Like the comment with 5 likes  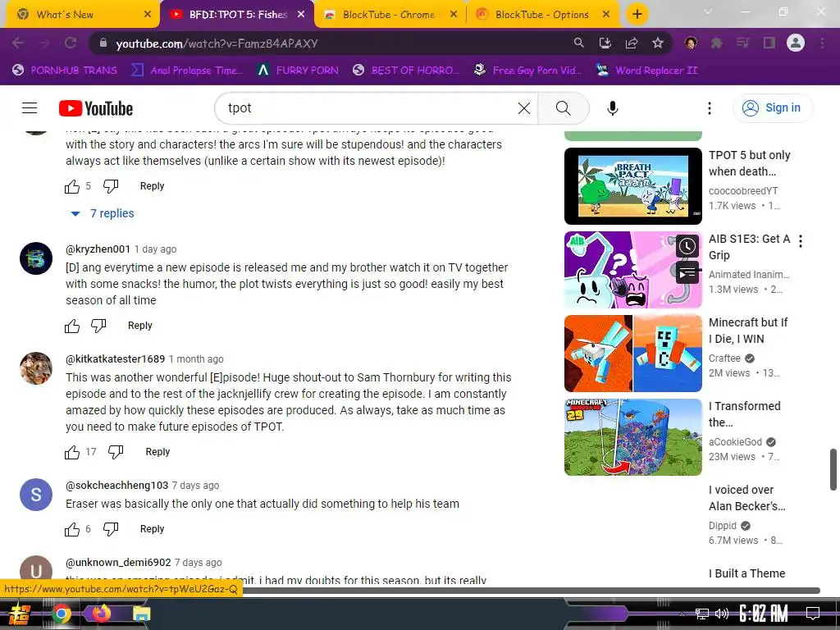72,186
